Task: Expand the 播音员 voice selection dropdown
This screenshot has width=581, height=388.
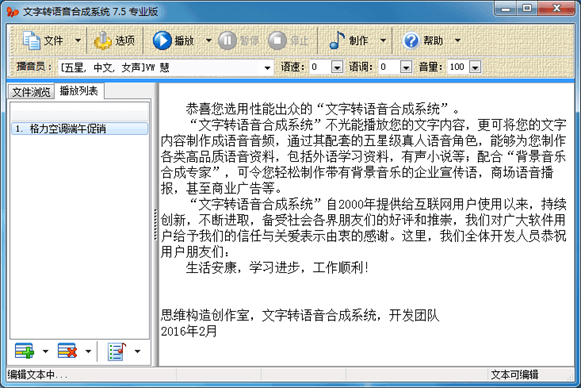Action: [267, 68]
